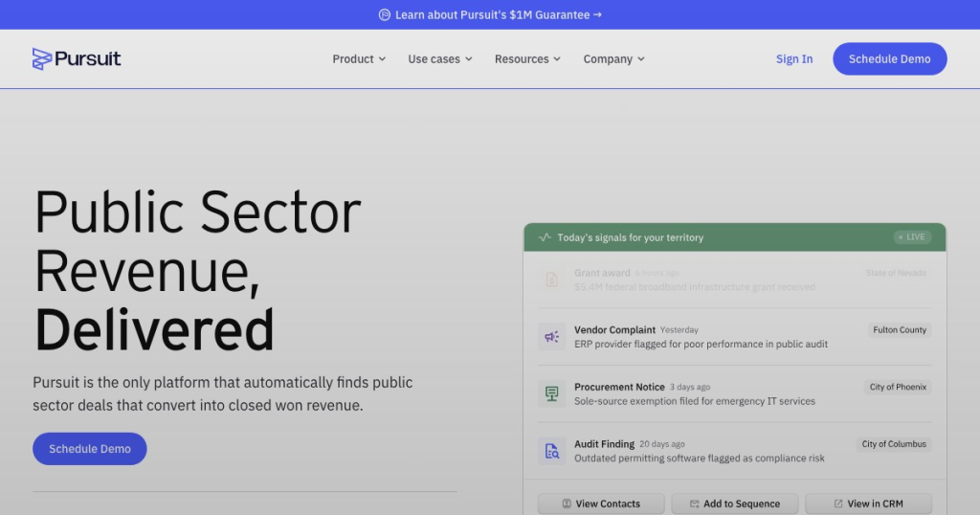The height and width of the screenshot is (515, 980).
Task: Click the Sign In link
Action: 793,58
